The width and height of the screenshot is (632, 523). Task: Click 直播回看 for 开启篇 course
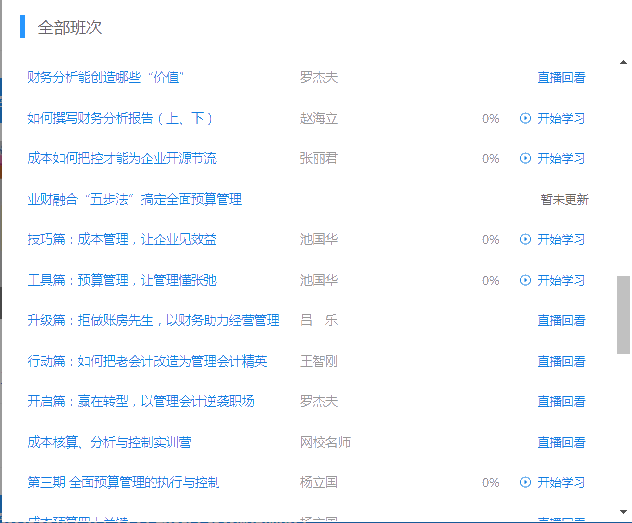click(561, 401)
